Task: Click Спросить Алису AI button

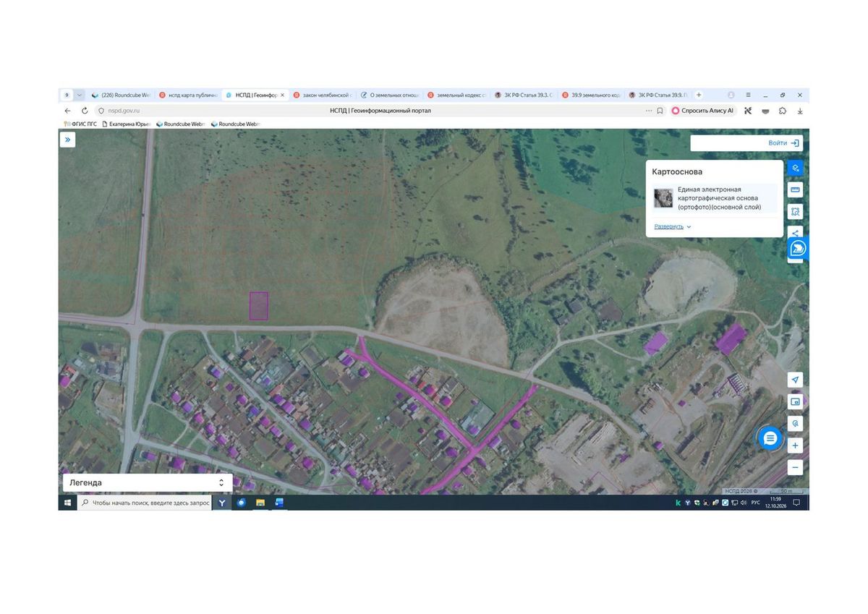Action: click(x=703, y=111)
